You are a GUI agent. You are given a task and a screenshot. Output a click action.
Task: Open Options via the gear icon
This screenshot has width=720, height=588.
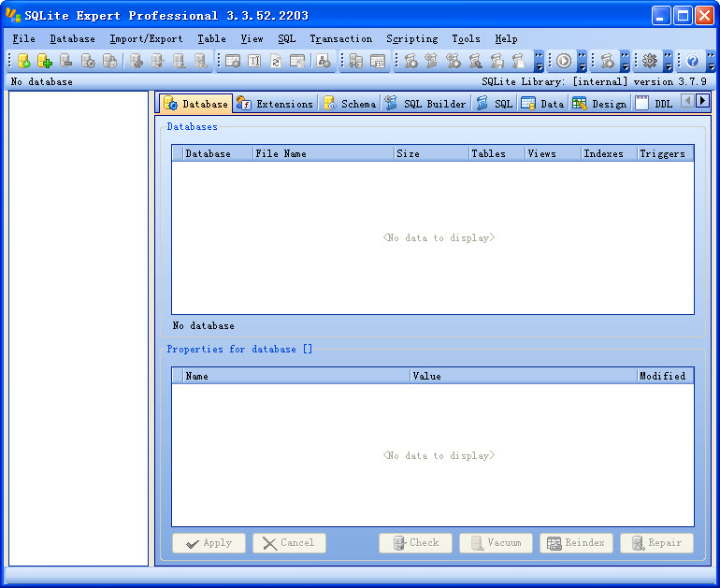[x=650, y=62]
